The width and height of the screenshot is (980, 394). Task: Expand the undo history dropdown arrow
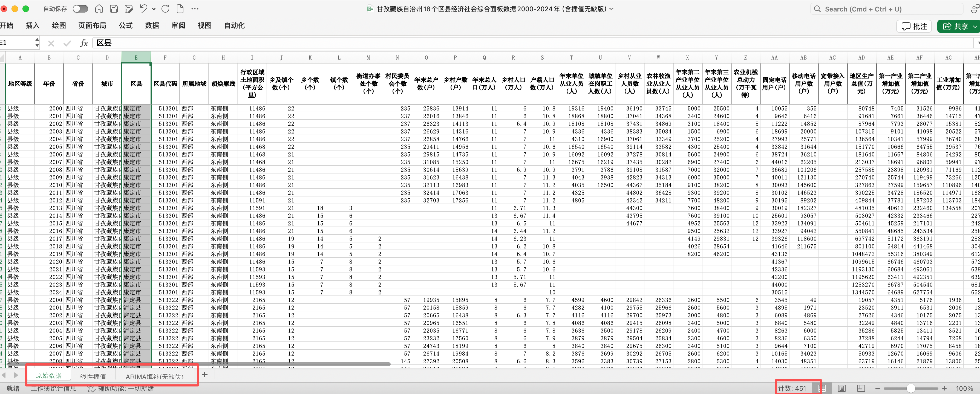[x=154, y=9]
